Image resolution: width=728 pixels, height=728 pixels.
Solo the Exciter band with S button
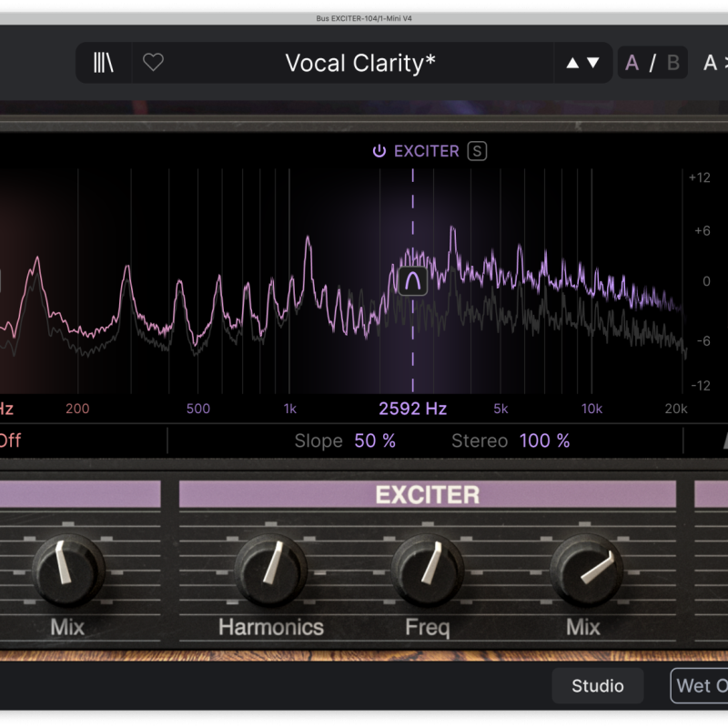[x=477, y=151]
